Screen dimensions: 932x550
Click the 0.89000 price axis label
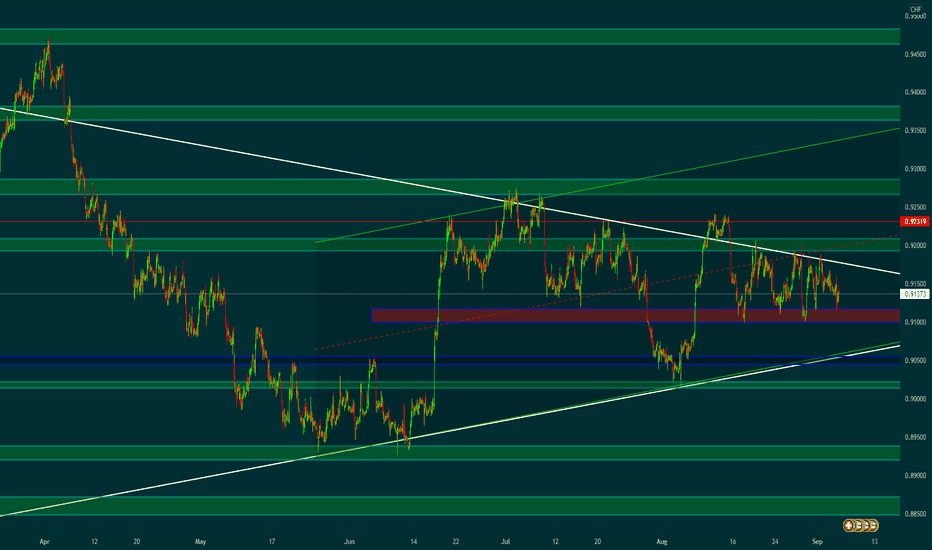pyautogui.click(x=915, y=476)
